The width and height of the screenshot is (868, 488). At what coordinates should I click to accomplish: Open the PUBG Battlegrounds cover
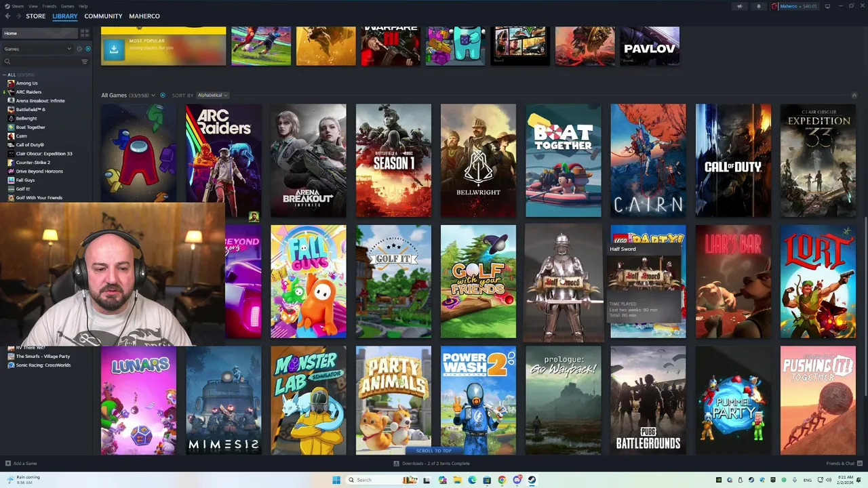648,400
